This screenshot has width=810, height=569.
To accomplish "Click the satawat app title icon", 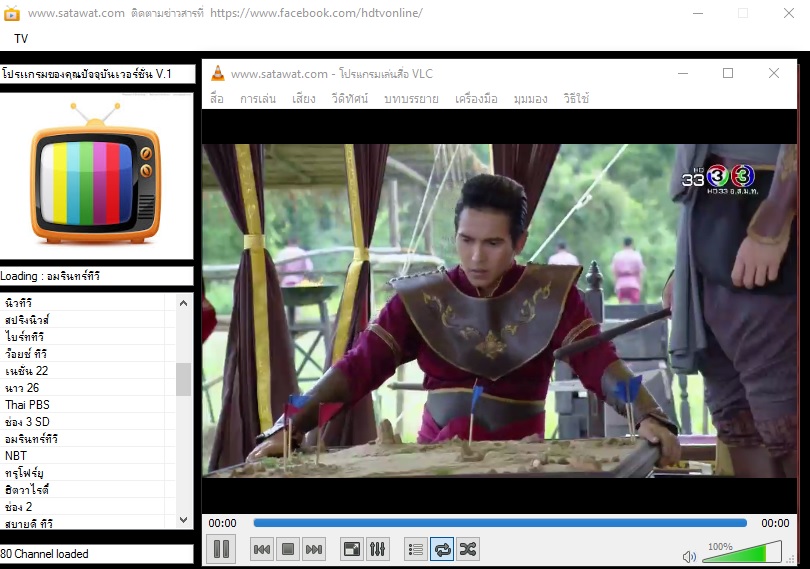I will [11, 13].
